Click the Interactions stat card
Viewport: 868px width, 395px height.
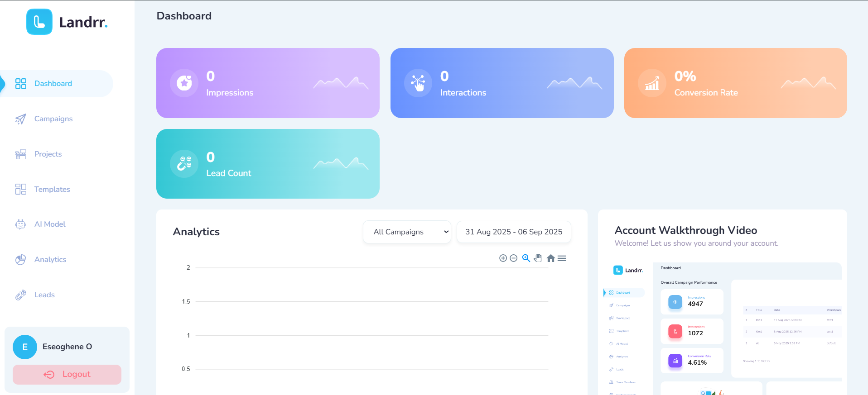(x=502, y=83)
